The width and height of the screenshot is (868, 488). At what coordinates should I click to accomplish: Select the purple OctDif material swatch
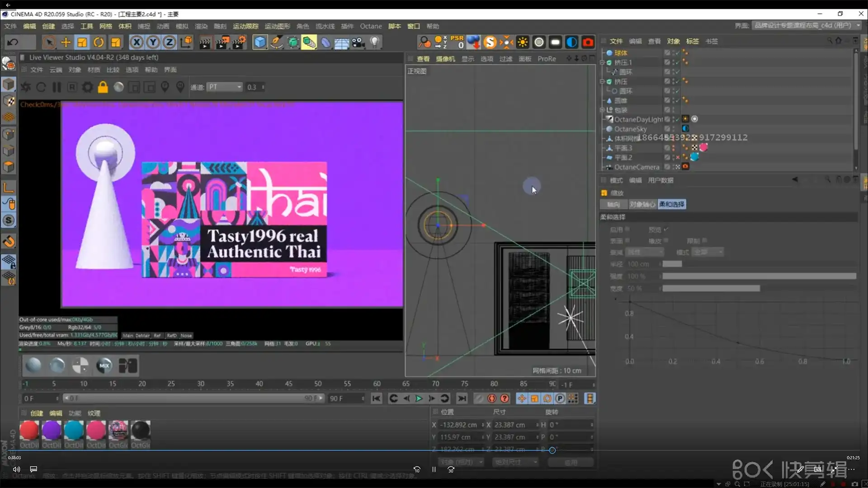pos(52,431)
